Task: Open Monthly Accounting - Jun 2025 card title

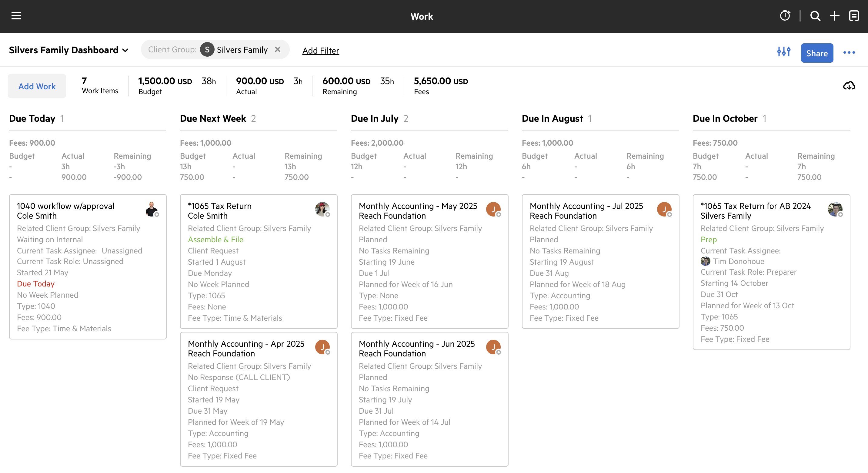Action: click(x=416, y=343)
